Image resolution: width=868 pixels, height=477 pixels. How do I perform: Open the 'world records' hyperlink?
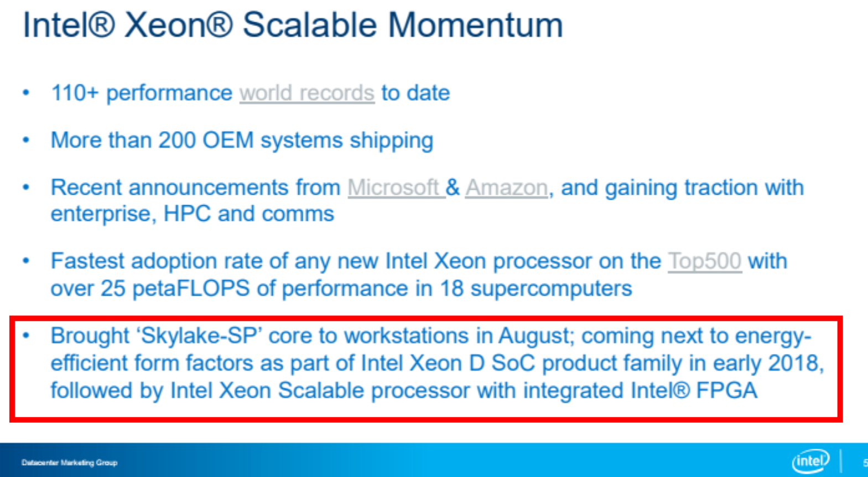click(307, 93)
